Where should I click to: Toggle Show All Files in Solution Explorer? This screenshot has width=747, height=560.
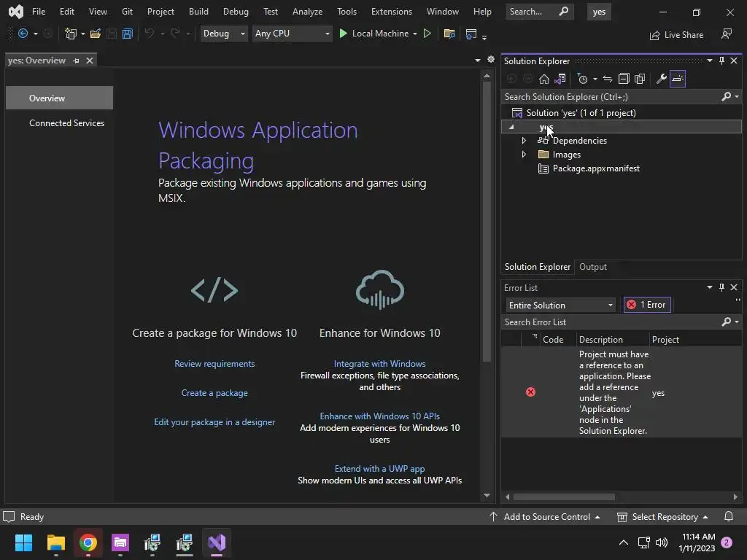click(x=640, y=79)
